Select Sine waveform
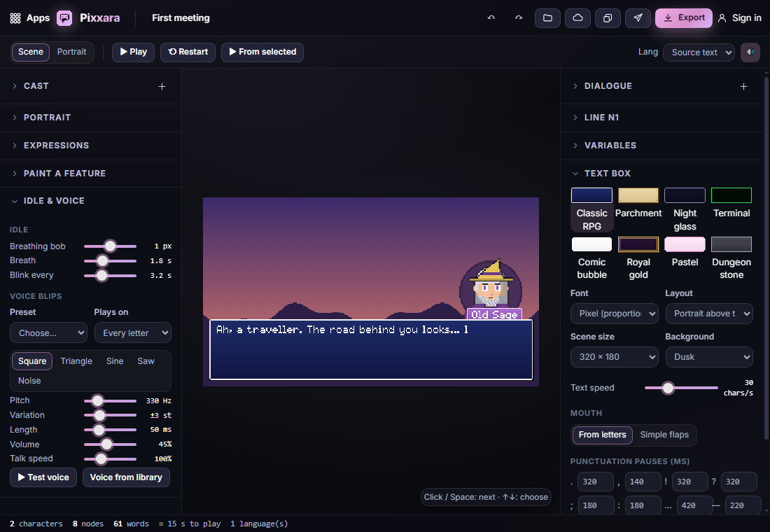 (x=115, y=361)
